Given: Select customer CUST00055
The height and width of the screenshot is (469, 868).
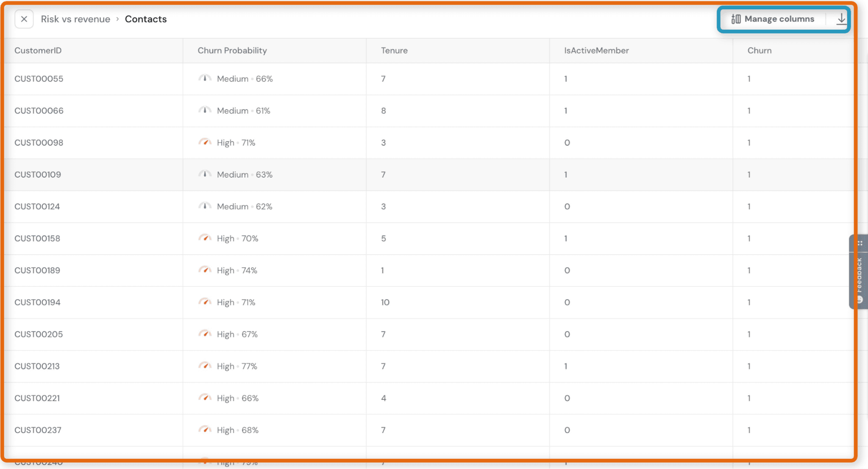Looking at the screenshot, I should tap(39, 79).
